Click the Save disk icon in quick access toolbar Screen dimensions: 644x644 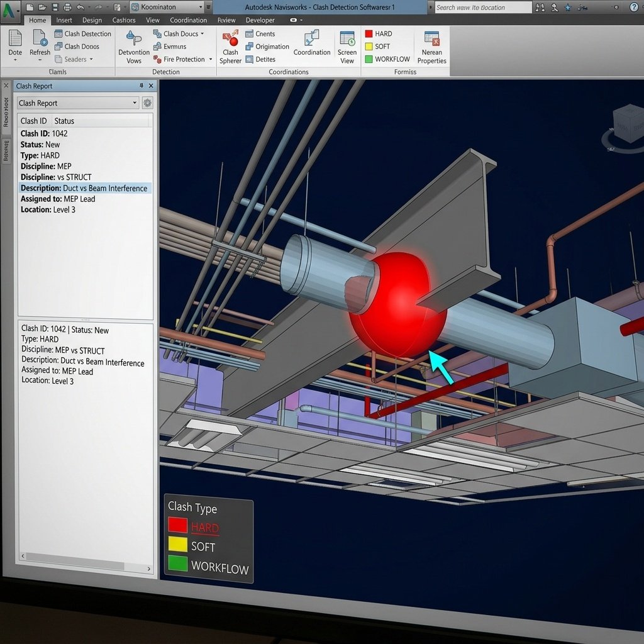[55, 7]
